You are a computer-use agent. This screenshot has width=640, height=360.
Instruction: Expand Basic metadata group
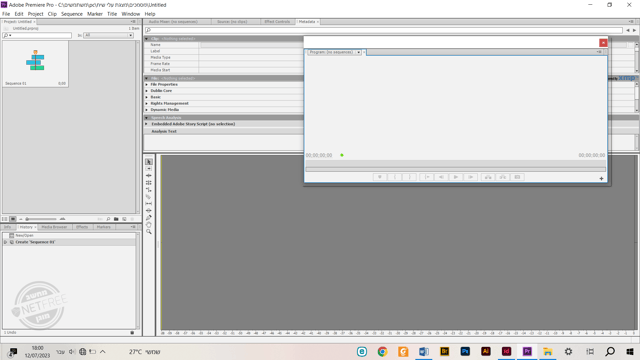(x=147, y=97)
